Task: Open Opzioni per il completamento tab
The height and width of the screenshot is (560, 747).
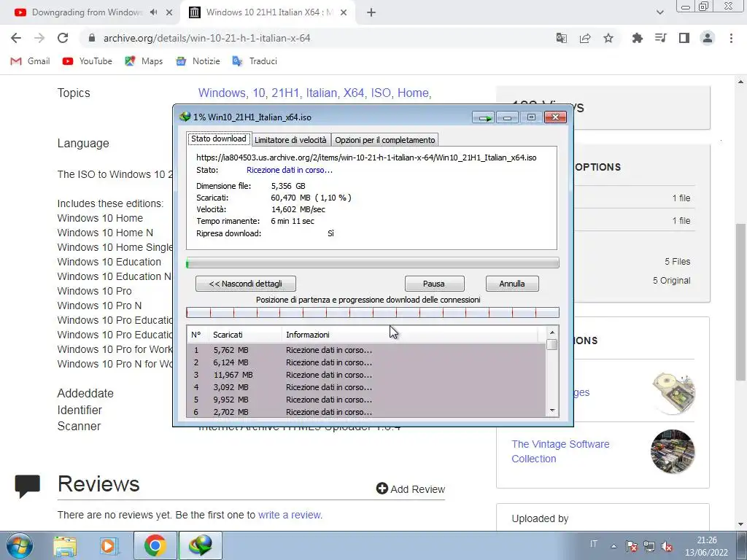Action: tap(384, 139)
